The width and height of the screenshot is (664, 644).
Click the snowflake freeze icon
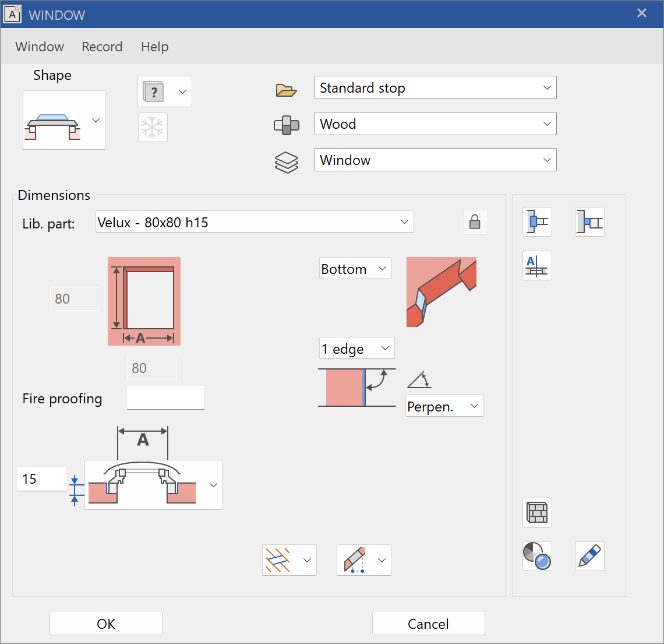tap(153, 127)
